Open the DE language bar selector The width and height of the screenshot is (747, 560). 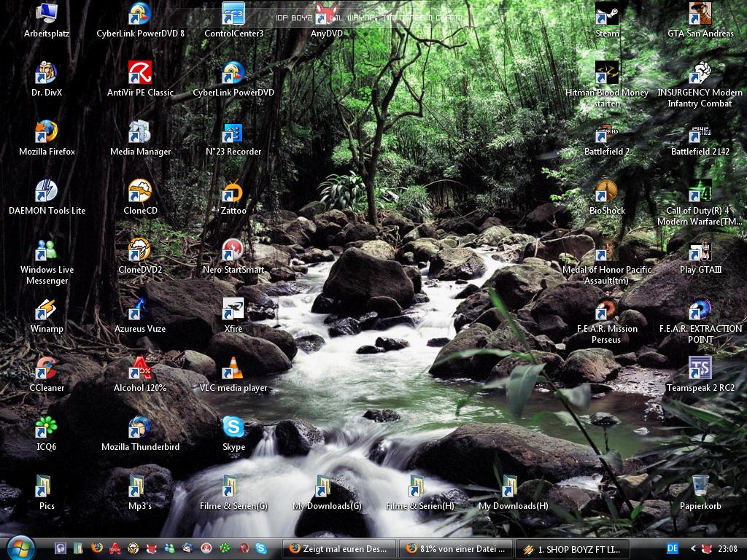pos(673,548)
